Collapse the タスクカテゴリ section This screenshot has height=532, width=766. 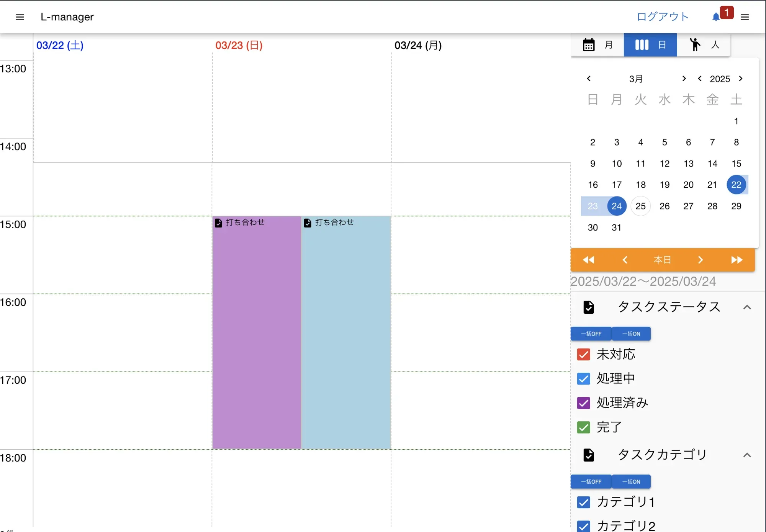pyautogui.click(x=747, y=455)
